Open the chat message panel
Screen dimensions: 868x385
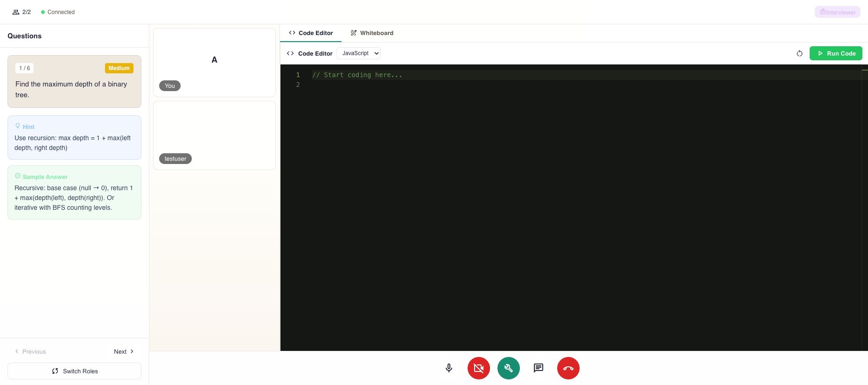point(539,368)
